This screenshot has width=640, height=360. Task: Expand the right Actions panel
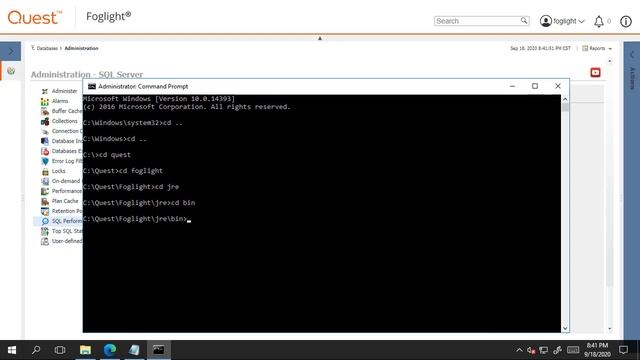click(632, 55)
